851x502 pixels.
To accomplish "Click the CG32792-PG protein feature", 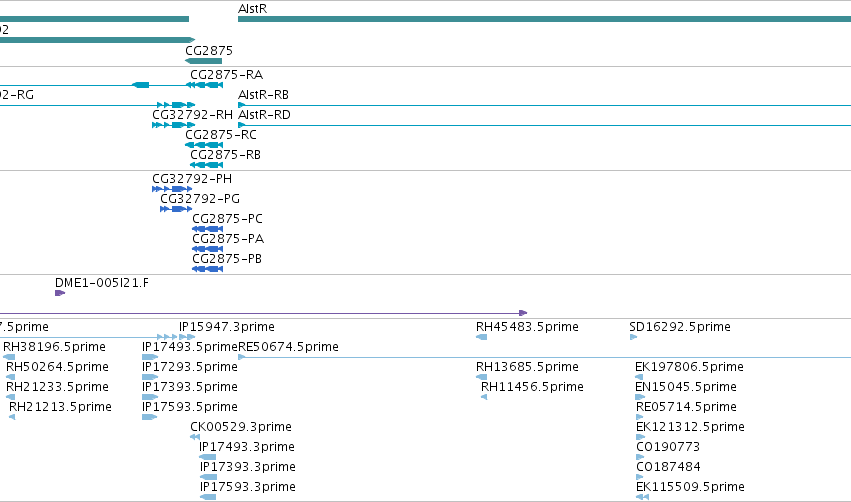I will 176,209.
